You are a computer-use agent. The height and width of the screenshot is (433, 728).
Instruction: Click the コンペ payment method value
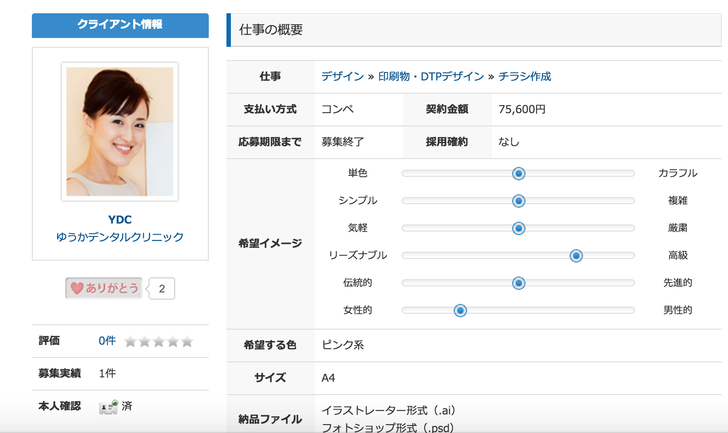pos(338,110)
